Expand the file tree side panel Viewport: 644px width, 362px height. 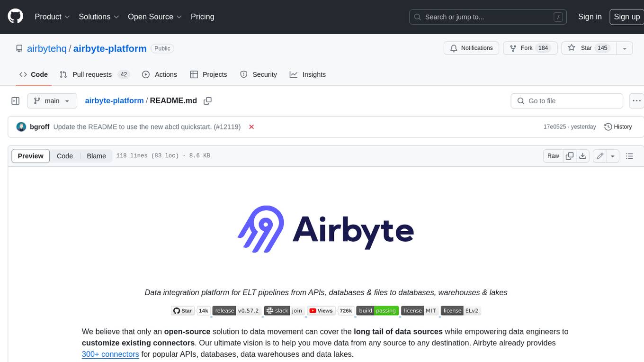coord(16,101)
